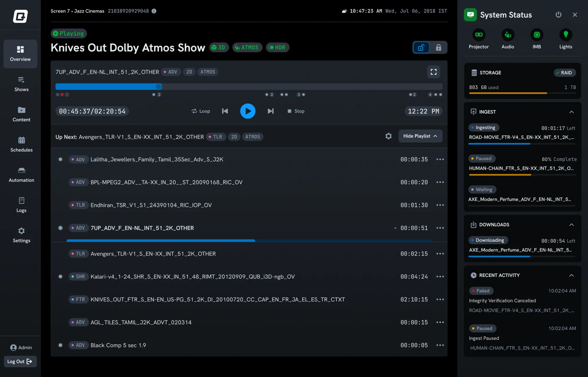
Task: Open Logs in sidebar
Action: click(x=21, y=205)
